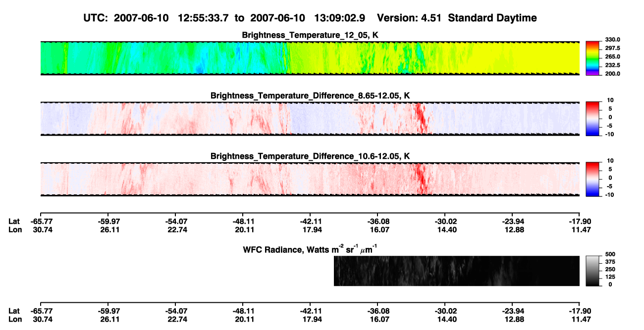Click the 'Brightness_Temperature_Difference_8.65-12.05, K' title
This screenshot has width=644, height=330.
click(310, 95)
